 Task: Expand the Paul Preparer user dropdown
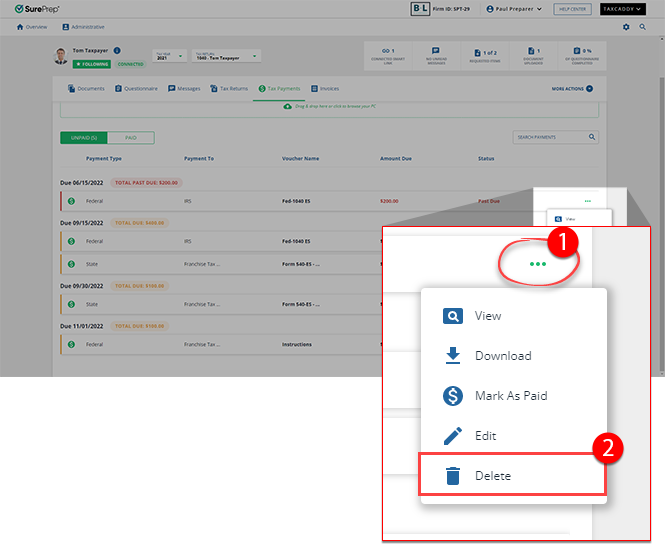514,9
